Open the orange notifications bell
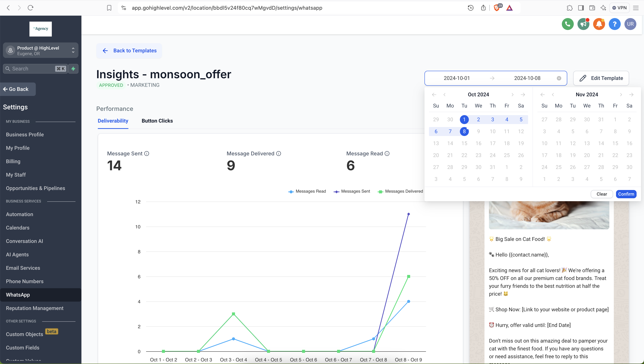Viewport: 644px width, 364px height. pyautogui.click(x=599, y=24)
